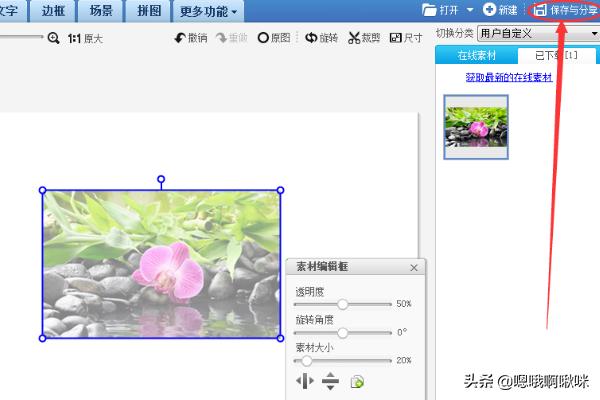Click the rotation handle above the image
Viewport: 600px width, 400px height.
[x=161, y=179]
